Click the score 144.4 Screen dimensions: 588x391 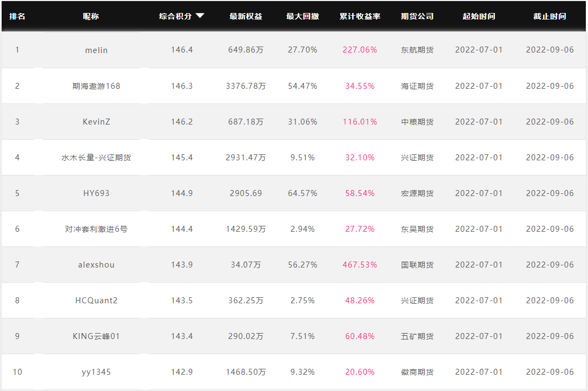pos(182,229)
